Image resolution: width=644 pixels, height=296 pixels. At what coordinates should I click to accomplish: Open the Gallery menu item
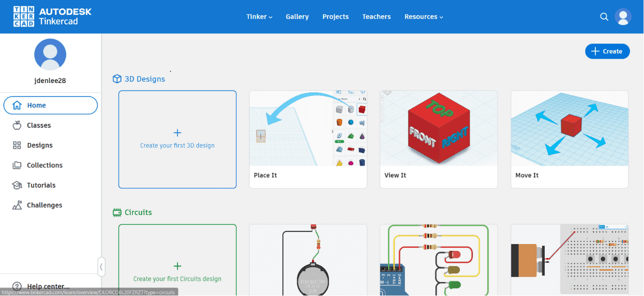coord(297,16)
